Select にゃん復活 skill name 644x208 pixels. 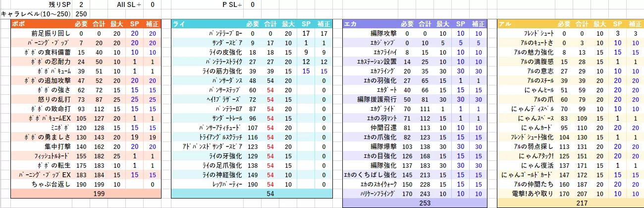click(x=537, y=165)
